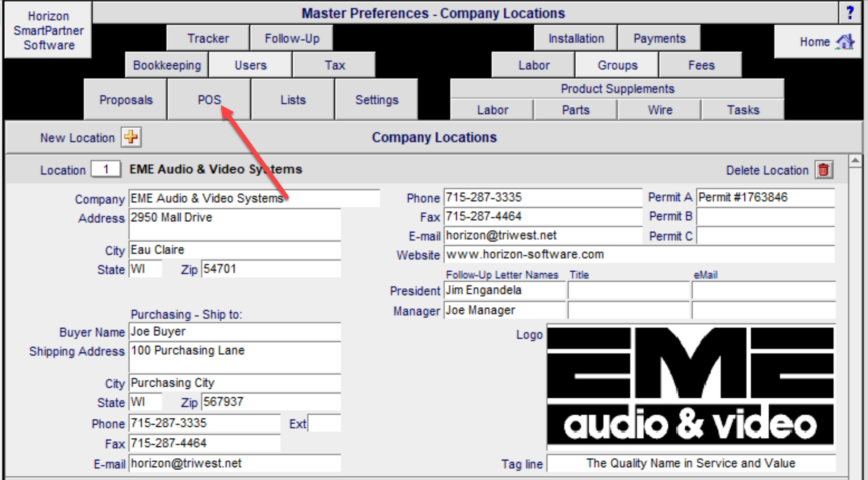The width and height of the screenshot is (868, 480).
Task: Click the President eMail field
Action: coord(763,291)
